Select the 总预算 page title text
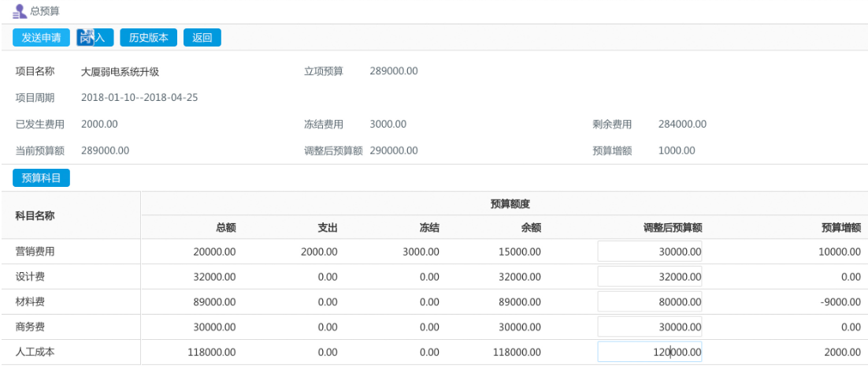This screenshot has height=373, width=868. click(45, 11)
